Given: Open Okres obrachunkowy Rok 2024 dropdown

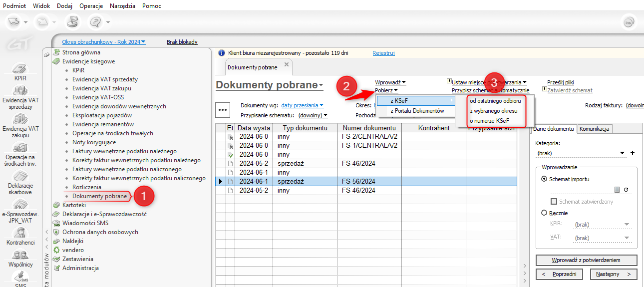Looking at the screenshot, I should click(x=104, y=42).
